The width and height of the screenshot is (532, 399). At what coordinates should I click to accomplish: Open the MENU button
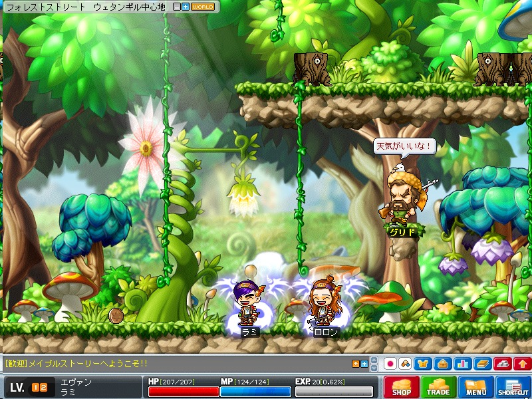(x=475, y=387)
